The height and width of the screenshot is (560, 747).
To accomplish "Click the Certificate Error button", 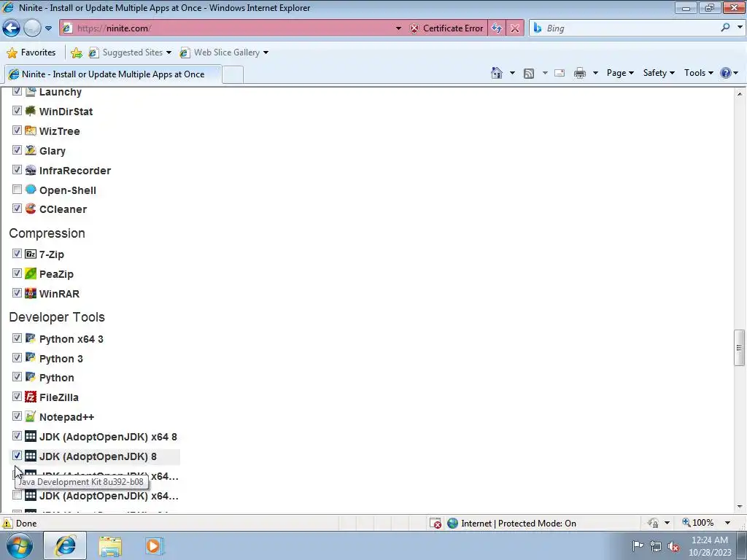I will pyautogui.click(x=446, y=28).
